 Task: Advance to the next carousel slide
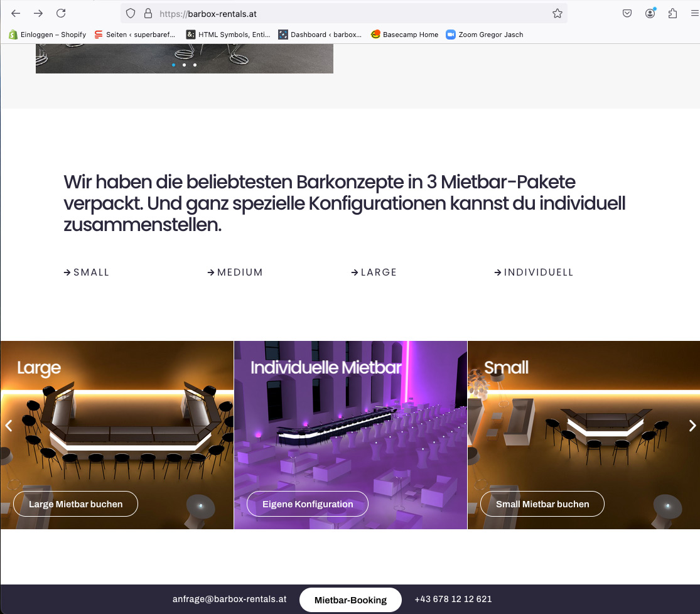pos(692,426)
